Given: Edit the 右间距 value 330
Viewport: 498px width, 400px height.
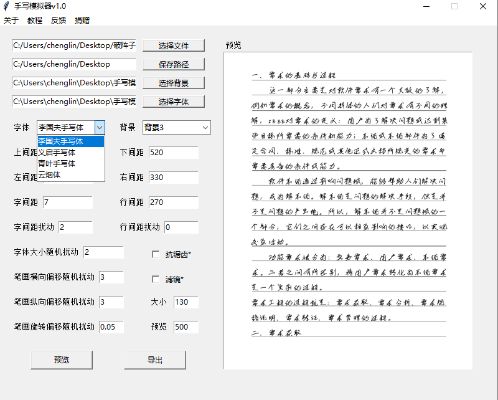Looking at the screenshot, I should tap(173, 177).
